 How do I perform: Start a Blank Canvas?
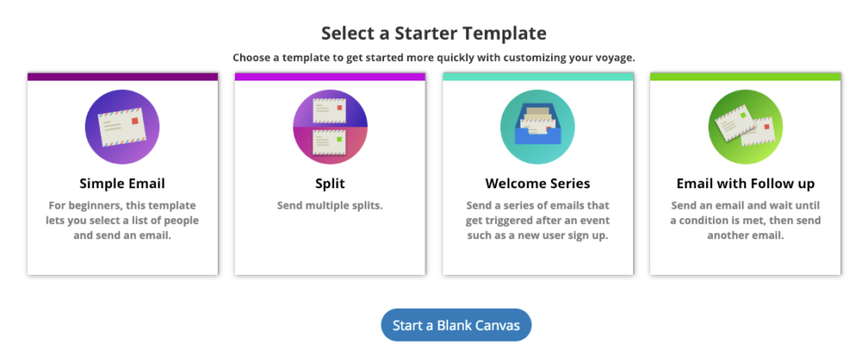click(456, 326)
